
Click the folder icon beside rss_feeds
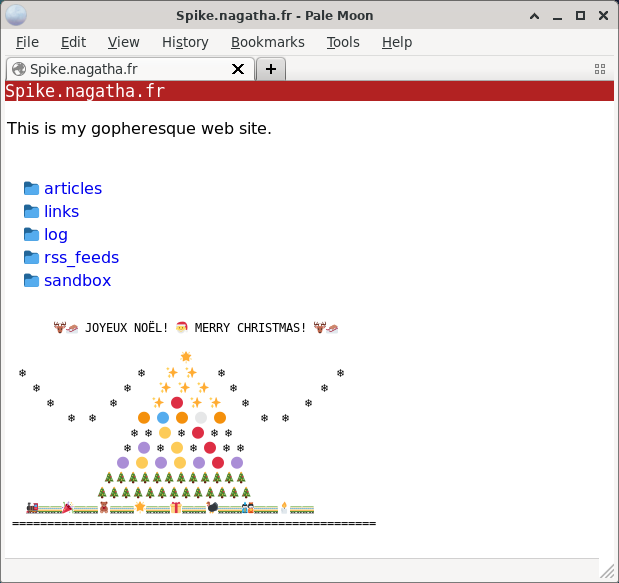click(31, 258)
